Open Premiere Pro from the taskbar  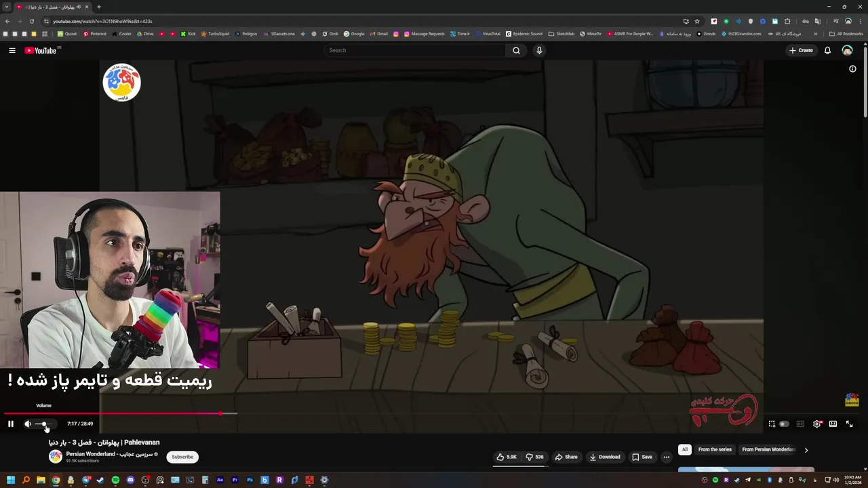click(235, 480)
